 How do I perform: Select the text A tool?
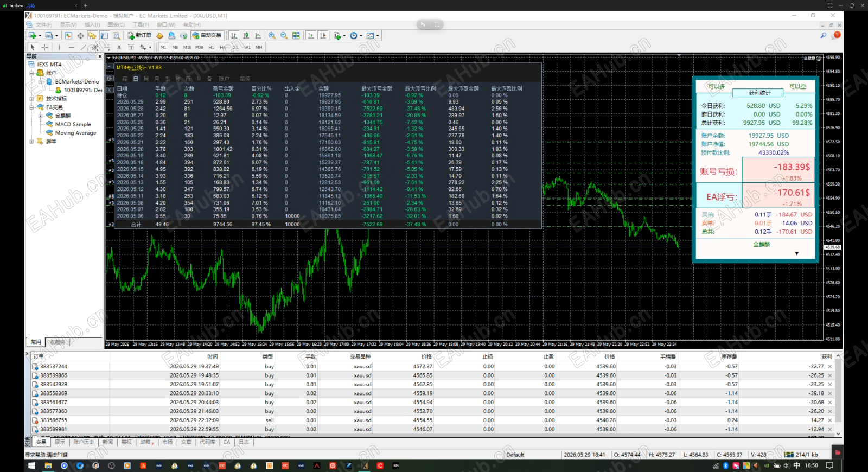click(119, 47)
